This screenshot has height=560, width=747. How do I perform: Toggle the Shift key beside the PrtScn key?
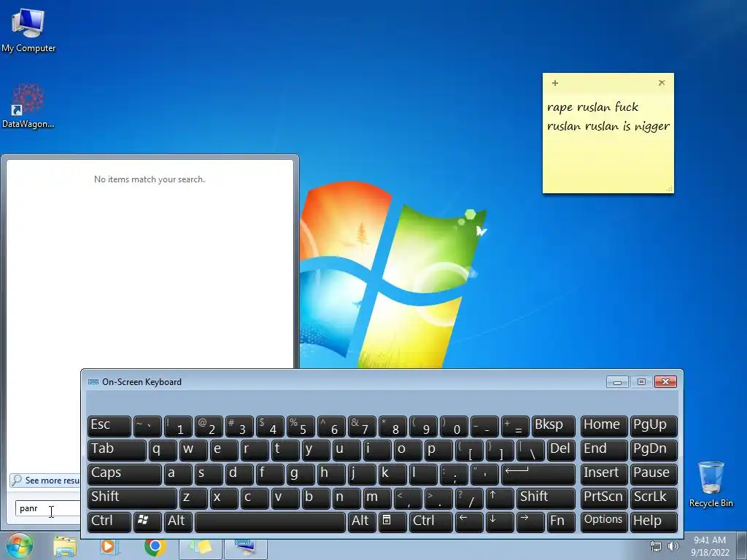546,497
